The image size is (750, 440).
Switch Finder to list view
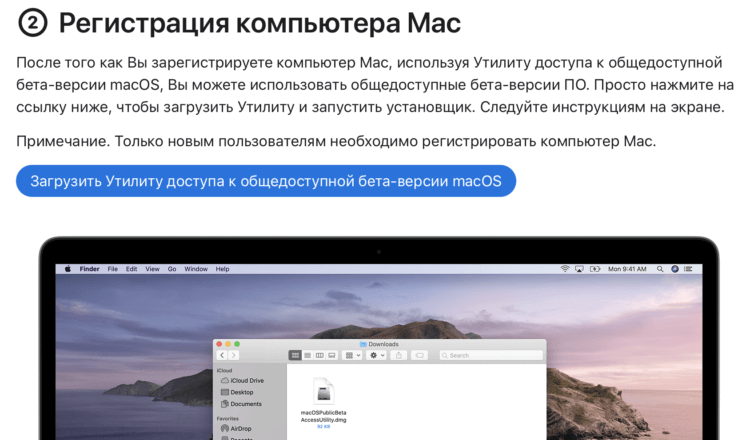click(x=308, y=355)
